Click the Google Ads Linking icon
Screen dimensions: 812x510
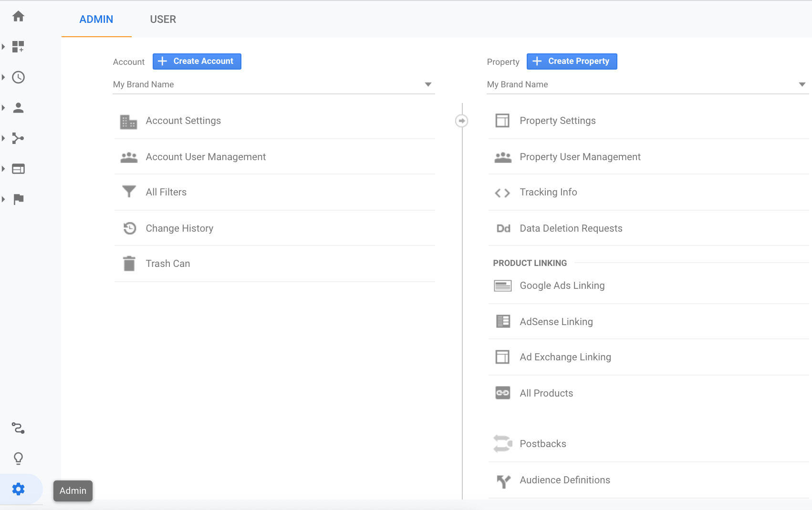tap(503, 286)
